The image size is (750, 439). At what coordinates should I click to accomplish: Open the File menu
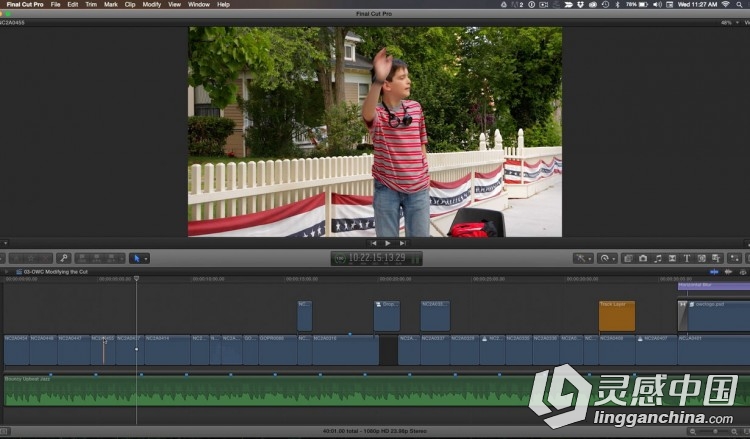tap(55, 4)
